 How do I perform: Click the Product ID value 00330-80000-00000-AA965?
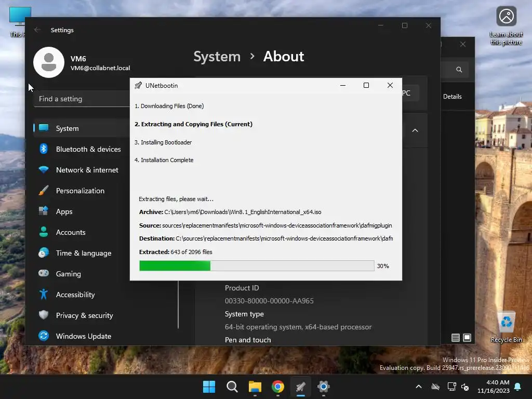pyautogui.click(x=269, y=301)
